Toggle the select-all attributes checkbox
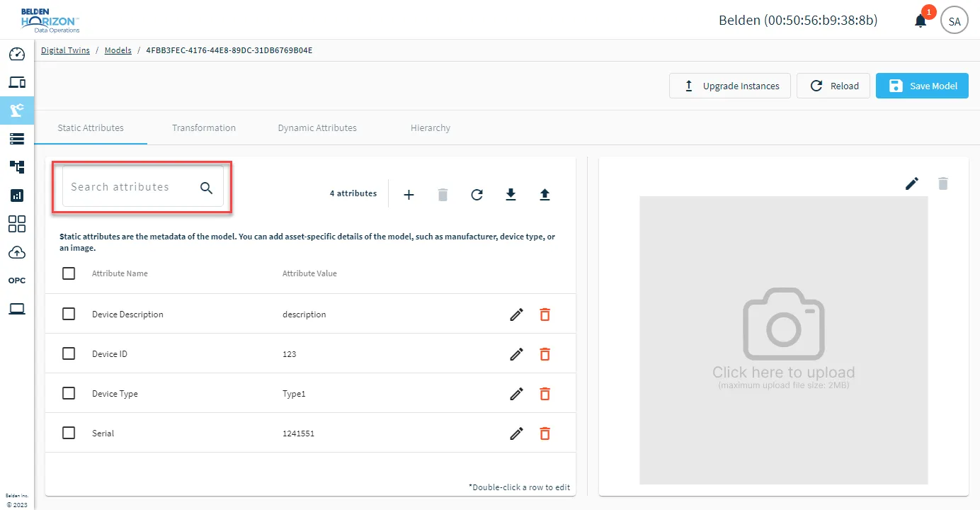The height and width of the screenshot is (510, 980). pos(69,273)
